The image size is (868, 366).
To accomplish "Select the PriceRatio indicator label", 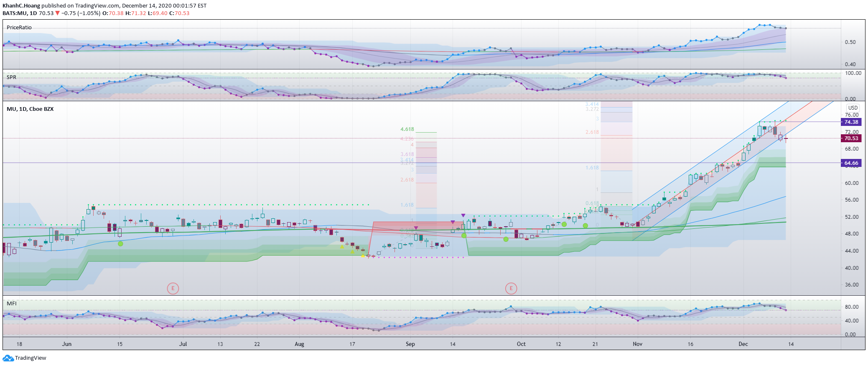I will click(x=19, y=28).
